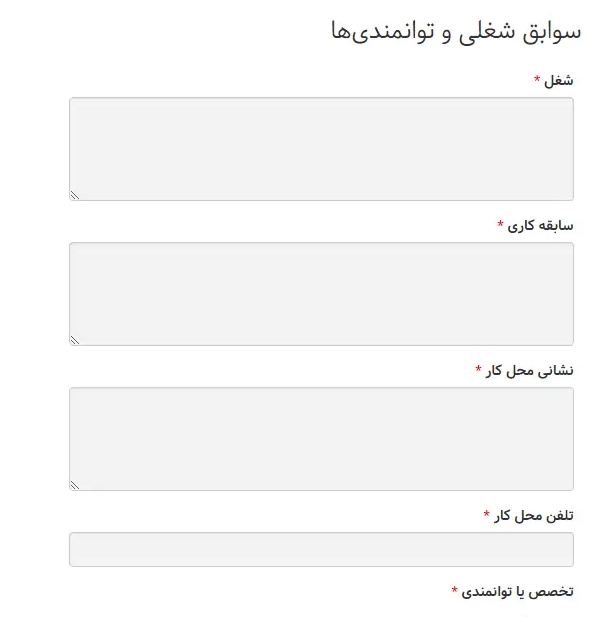
Task: Focus the شغل text area
Action: (321, 149)
